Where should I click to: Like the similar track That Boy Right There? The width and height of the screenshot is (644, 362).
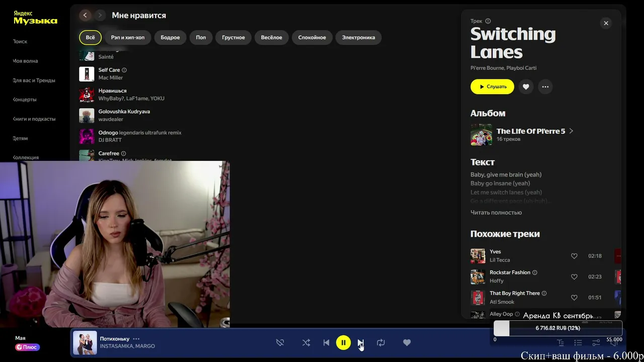point(574,297)
